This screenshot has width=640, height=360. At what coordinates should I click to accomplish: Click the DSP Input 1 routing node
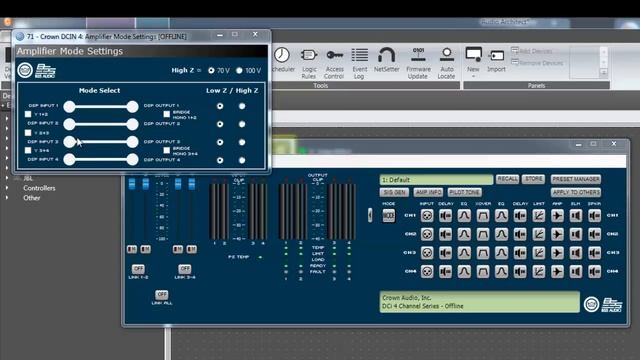click(x=70, y=107)
